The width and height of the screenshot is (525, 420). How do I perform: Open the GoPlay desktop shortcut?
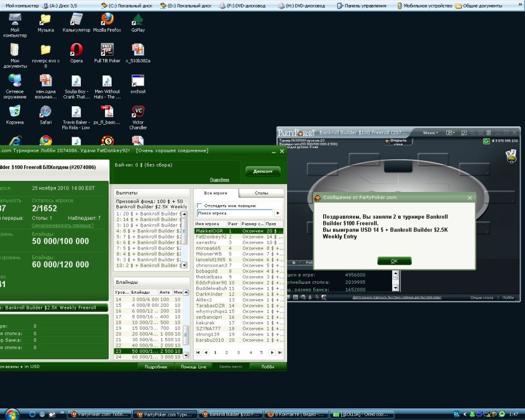[138, 23]
